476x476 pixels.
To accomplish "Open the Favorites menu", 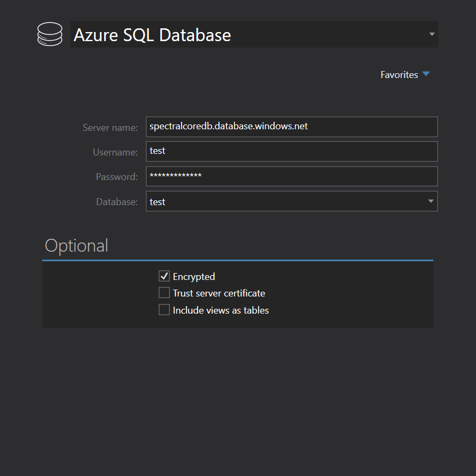I will tap(399, 75).
